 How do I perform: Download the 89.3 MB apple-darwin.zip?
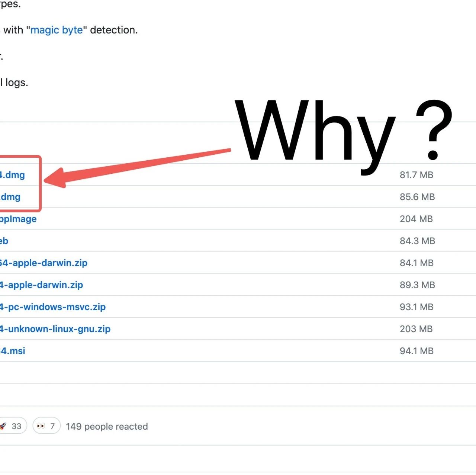pyautogui.click(x=41, y=285)
